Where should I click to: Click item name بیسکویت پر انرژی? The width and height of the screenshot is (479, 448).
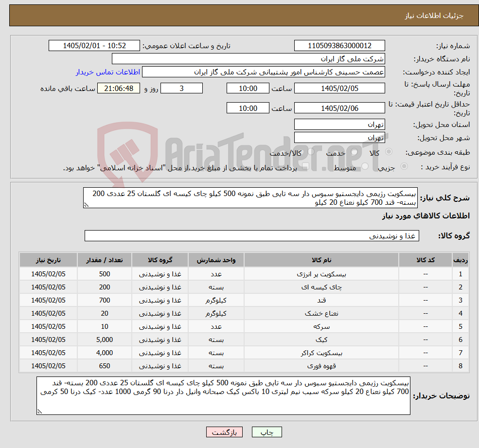tap(321, 274)
